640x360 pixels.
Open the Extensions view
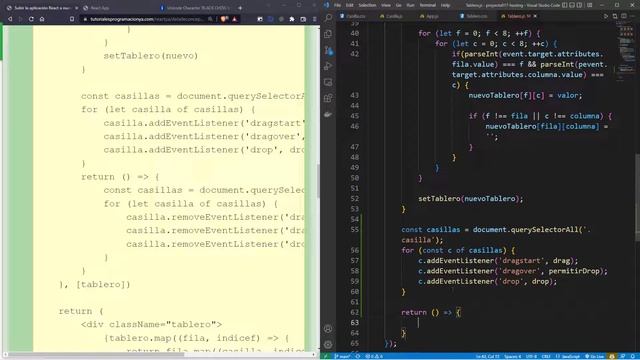tap(328, 98)
